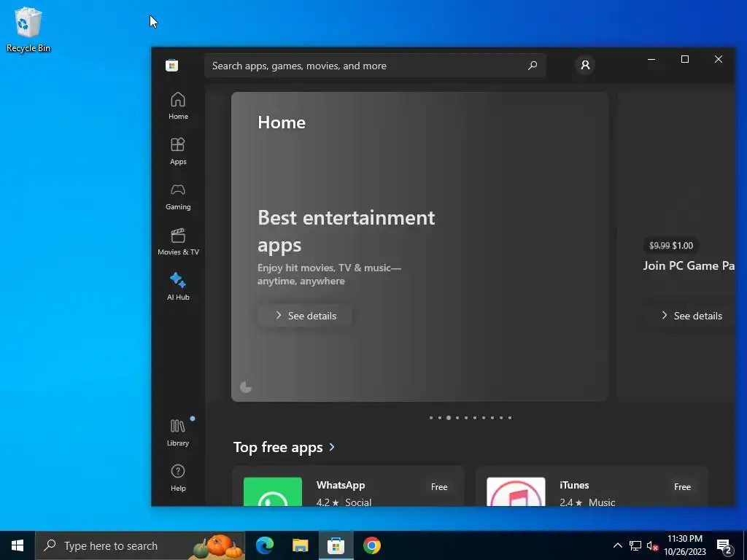Click See details for Best entertainment apps
Screen dimensions: 747x560
pos(305,316)
